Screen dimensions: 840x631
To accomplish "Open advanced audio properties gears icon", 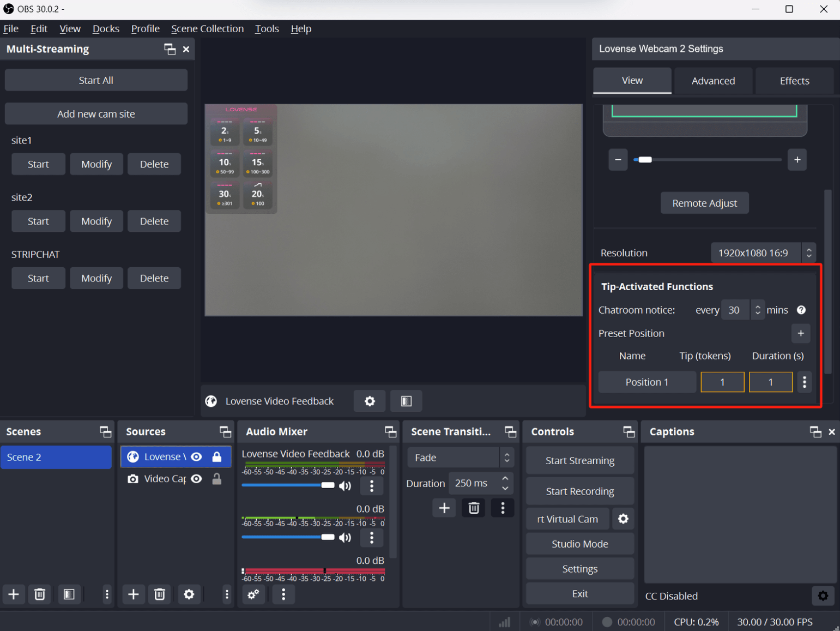I will tap(253, 594).
